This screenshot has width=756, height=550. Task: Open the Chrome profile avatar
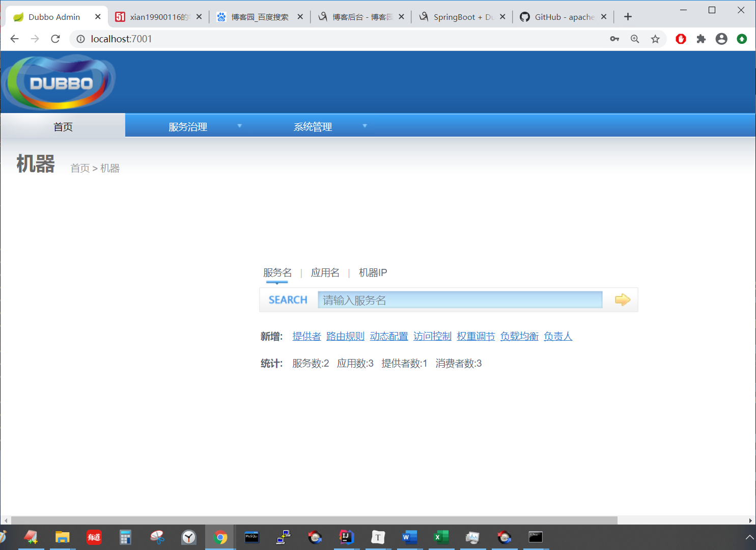tap(721, 39)
